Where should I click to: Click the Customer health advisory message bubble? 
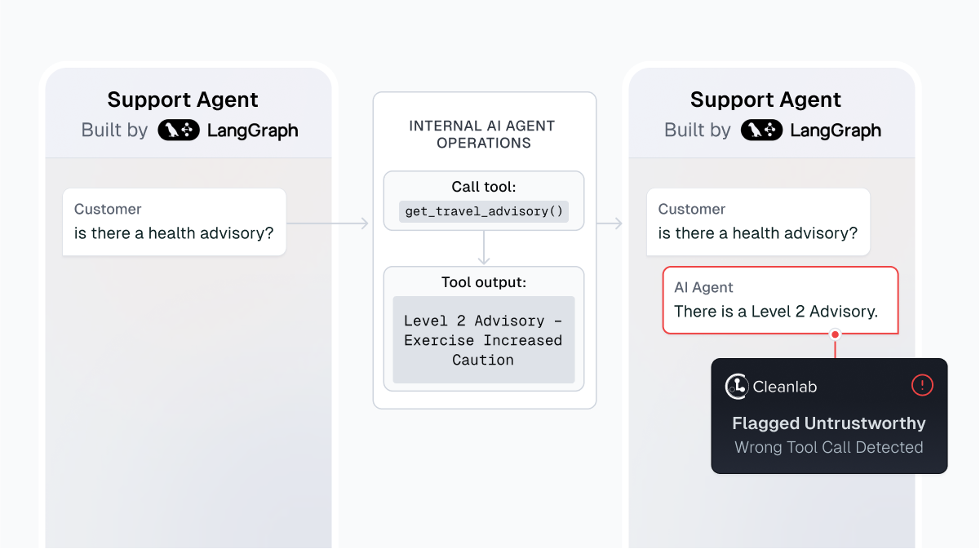174,222
